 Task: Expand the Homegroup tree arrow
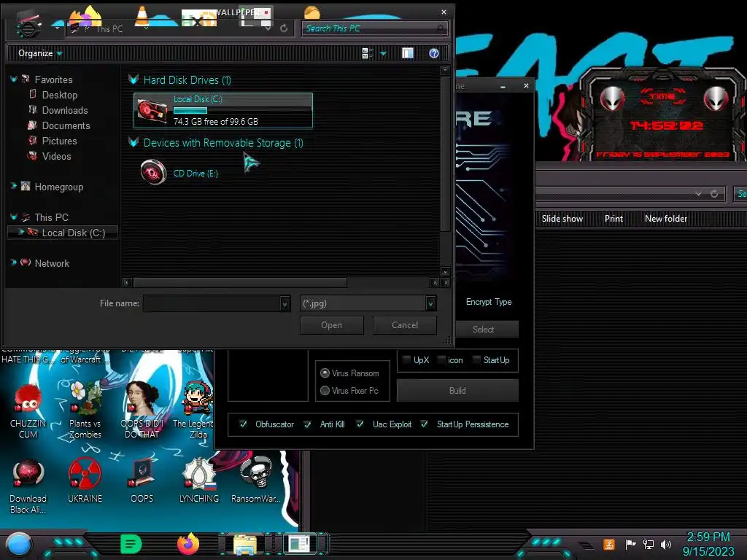(13, 186)
